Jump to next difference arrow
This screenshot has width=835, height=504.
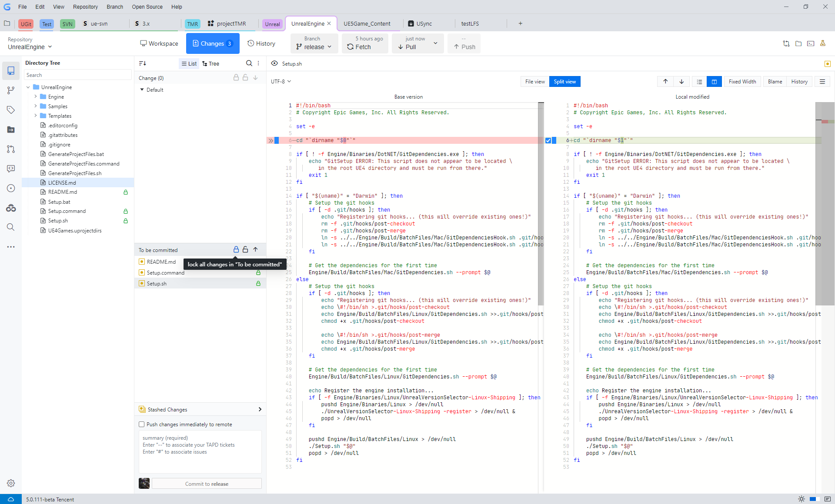click(x=681, y=82)
